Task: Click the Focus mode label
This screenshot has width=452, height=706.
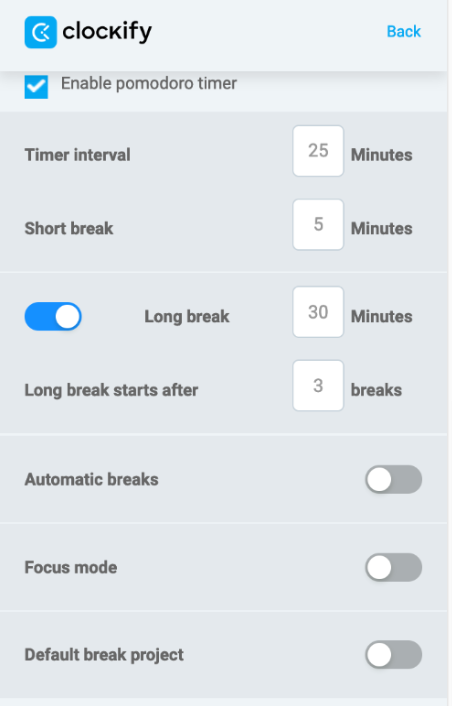Action: (x=71, y=567)
